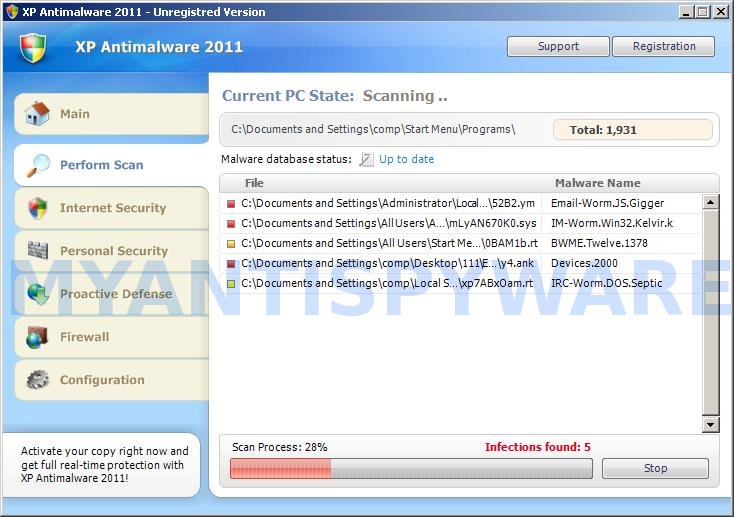Click red threat marker for y4.ank

point(231,264)
